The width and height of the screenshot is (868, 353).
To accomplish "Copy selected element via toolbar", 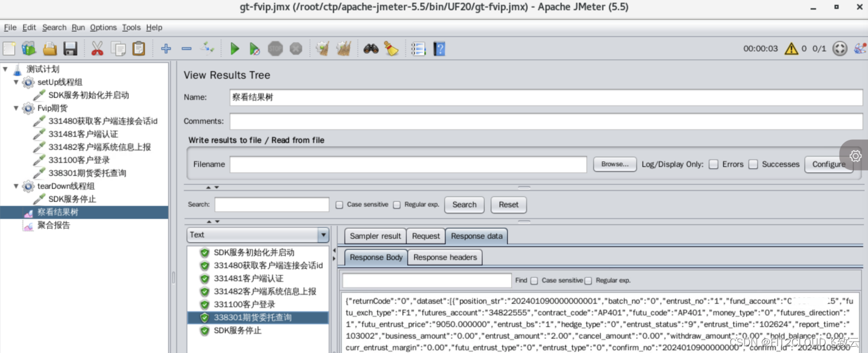I will pyautogui.click(x=118, y=49).
